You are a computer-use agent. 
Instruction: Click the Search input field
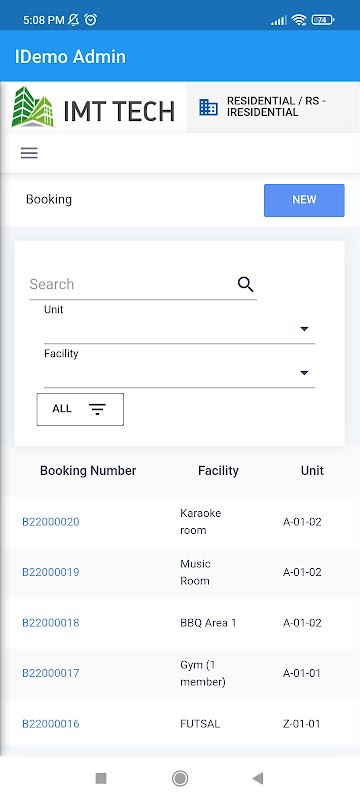coord(132,284)
